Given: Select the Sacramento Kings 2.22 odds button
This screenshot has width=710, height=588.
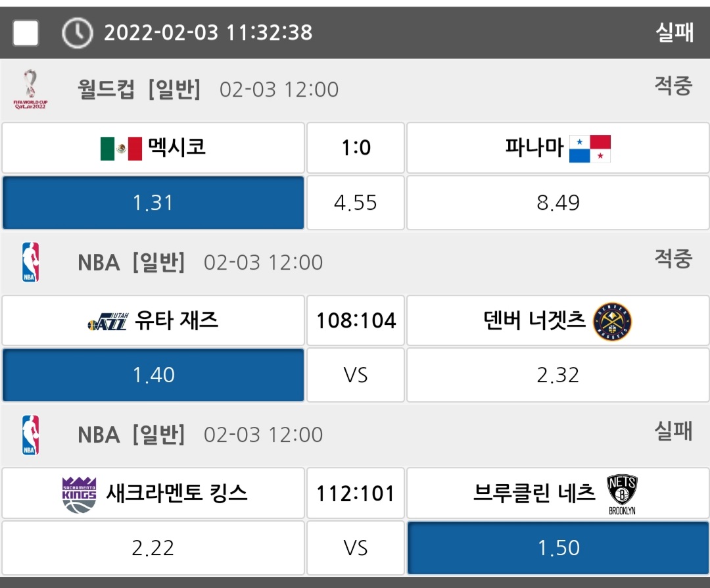Looking at the screenshot, I should [153, 548].
